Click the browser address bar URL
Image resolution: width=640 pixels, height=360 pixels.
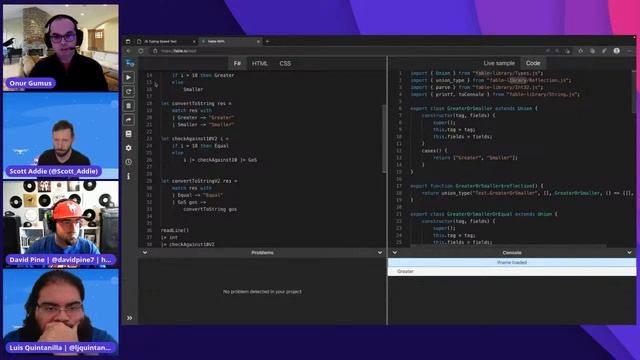[179, 51]
